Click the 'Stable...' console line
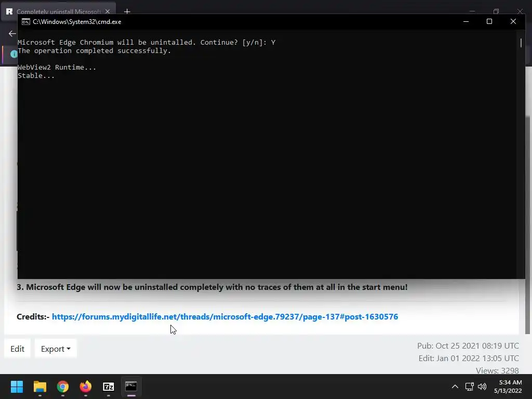Image resolution: width=532 pixels, height=399 pixels. coord(36,76)
